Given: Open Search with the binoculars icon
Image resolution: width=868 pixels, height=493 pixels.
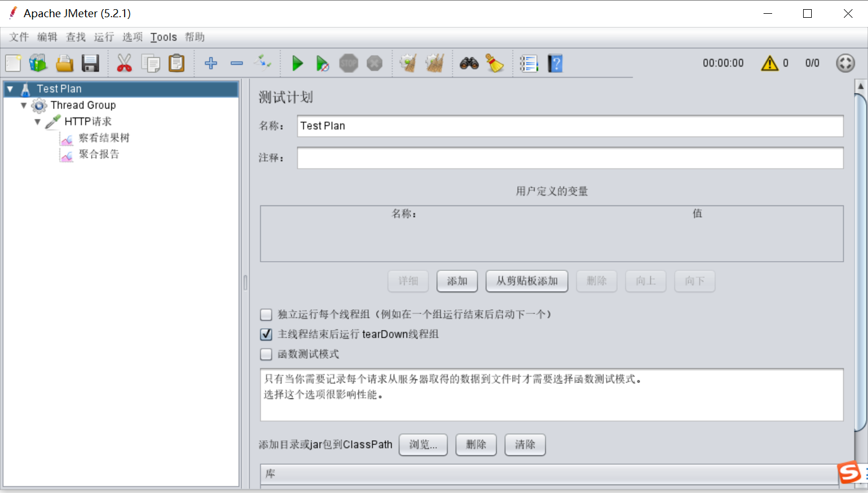Looking at the screenshot, I should 469,63.
